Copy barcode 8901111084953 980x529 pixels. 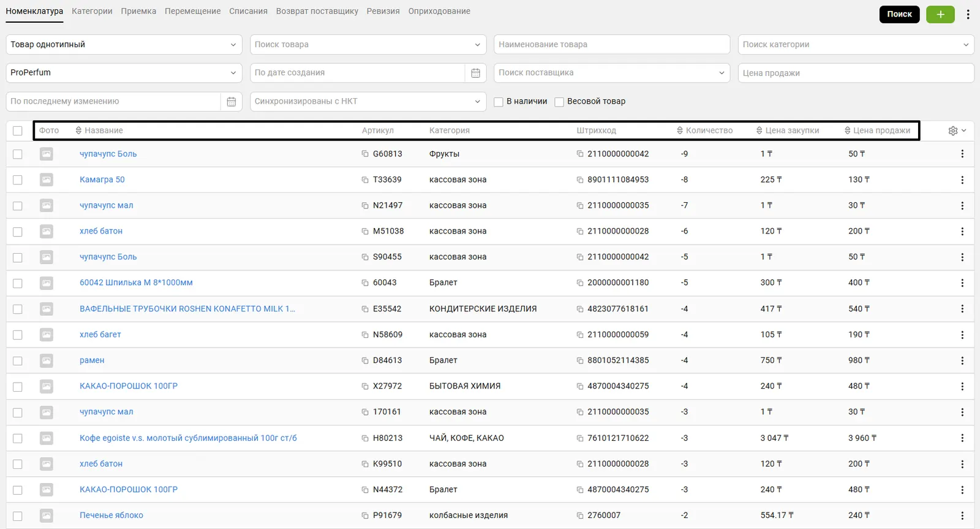click(579, 180)
